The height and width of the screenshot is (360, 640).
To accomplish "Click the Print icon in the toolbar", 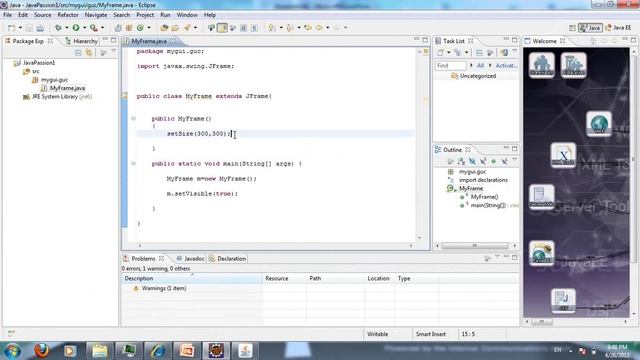I will click(40, 28).
